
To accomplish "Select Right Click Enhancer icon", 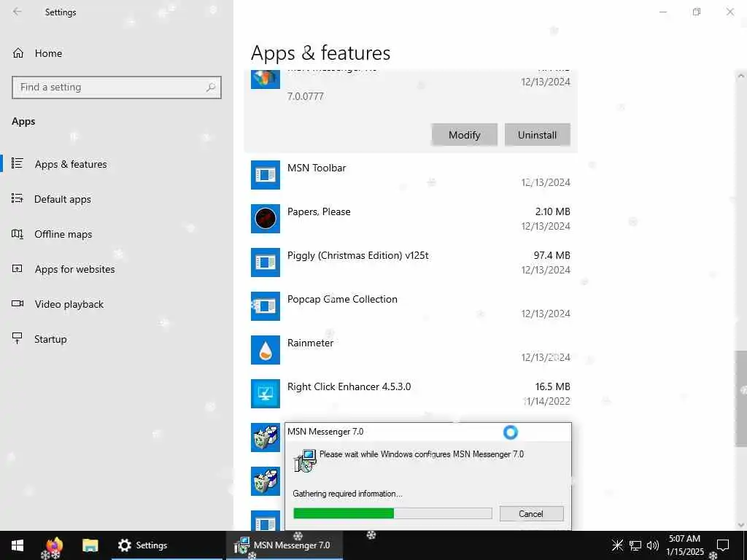I will coord(266,394).
